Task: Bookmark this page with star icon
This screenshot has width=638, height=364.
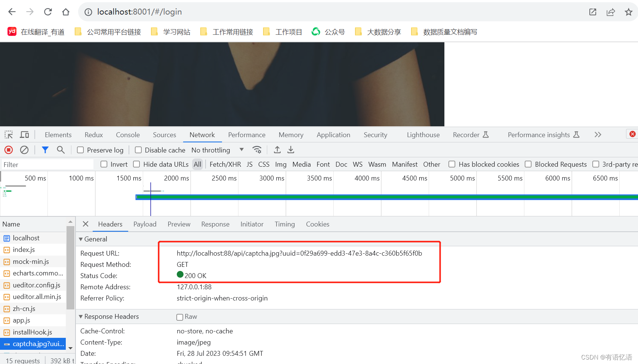Action: (x=629, y=12)
